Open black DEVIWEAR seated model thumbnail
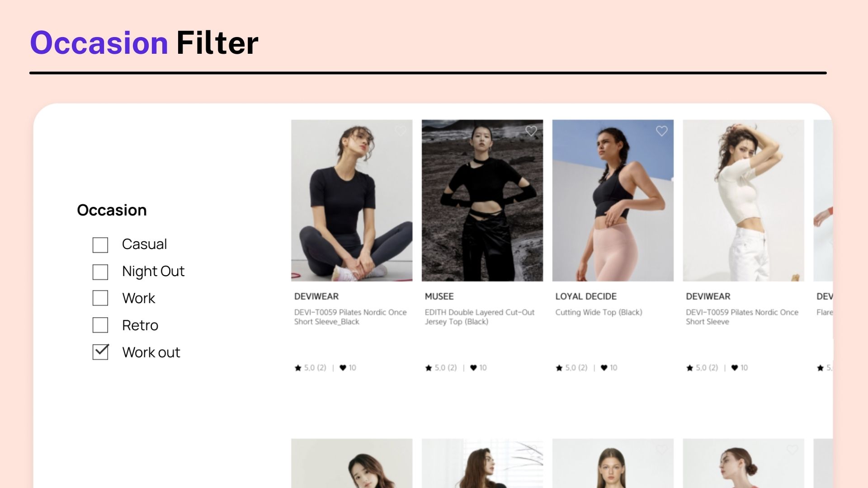Viewport: 868px width, 488px height. 352,201
